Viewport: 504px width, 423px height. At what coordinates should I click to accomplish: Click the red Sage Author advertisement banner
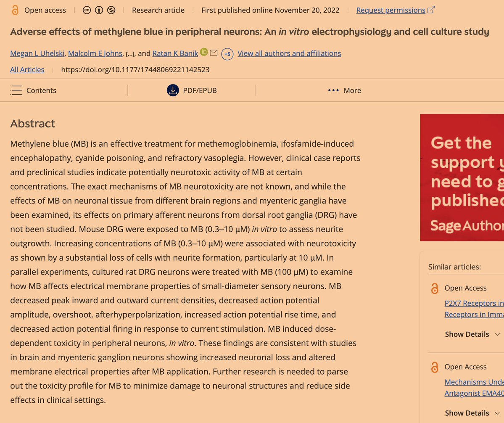coord(462,177)
